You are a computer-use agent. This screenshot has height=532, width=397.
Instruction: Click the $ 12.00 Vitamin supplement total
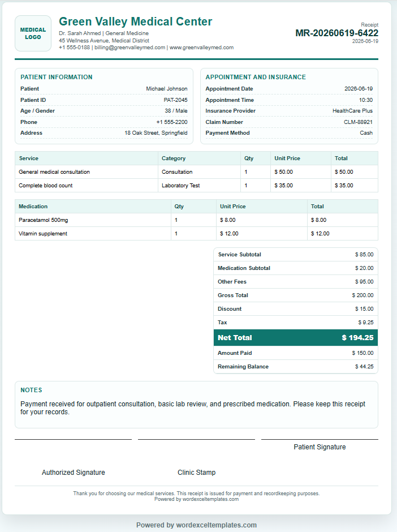[x=342, y=234]
